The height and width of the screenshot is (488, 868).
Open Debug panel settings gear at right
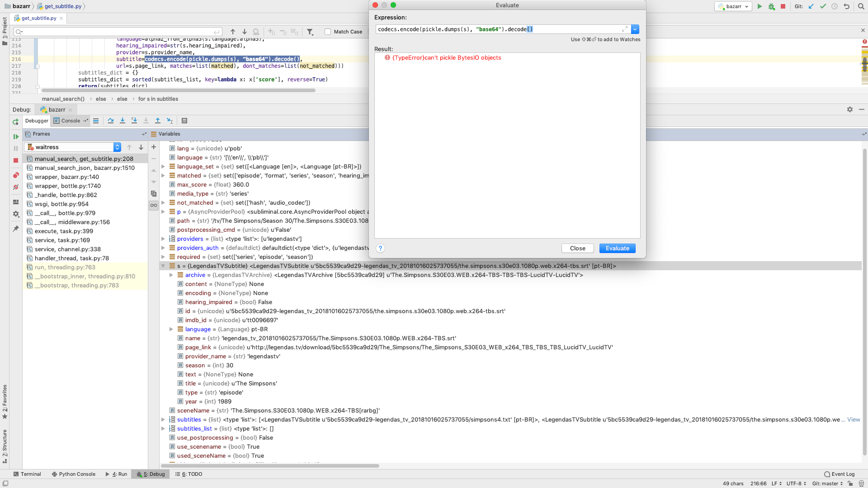pyautogui.click(x=850, y=109)
